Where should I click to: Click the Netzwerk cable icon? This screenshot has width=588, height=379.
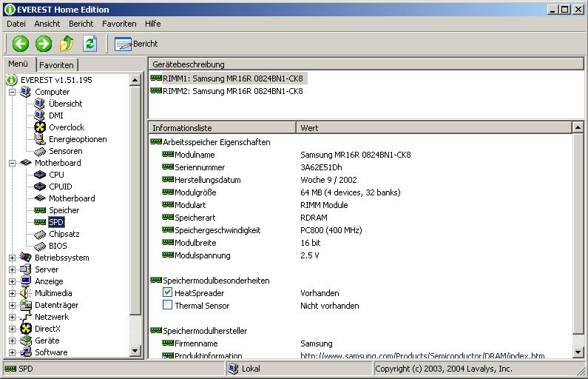(x=25, y=317)
